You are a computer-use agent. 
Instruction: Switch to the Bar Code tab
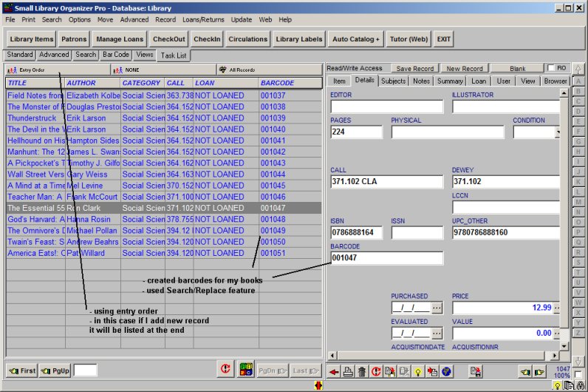pos(115,55)
